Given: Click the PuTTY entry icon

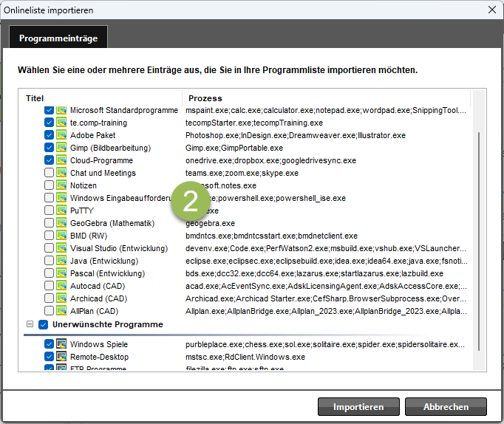Looking at the screenshot, I should [61, 211].
